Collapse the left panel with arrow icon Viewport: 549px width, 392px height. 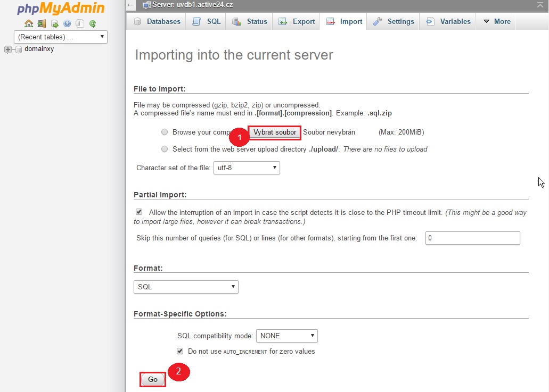131,5
